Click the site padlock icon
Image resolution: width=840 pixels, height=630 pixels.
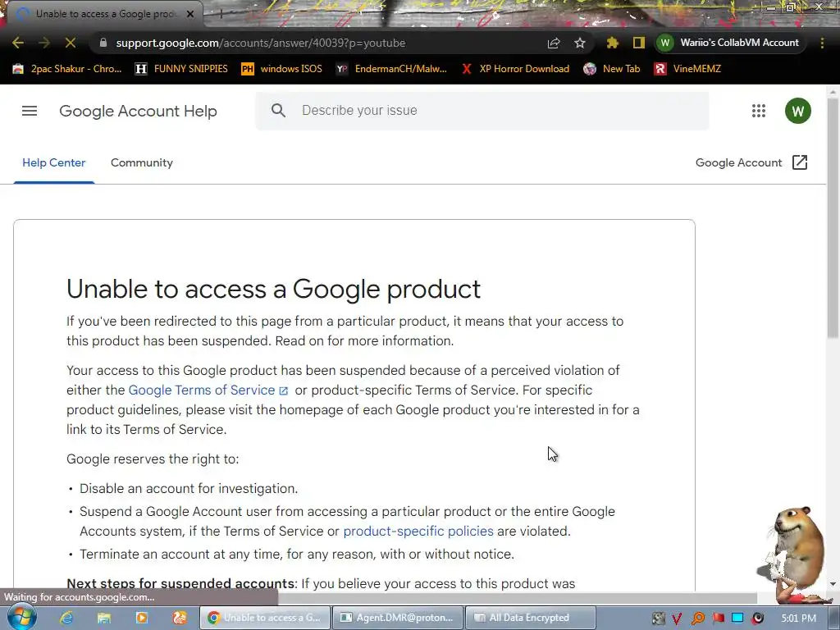[103, 43]
